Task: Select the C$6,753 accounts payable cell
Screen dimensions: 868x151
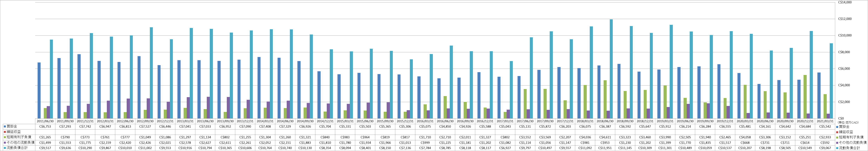Action: point(45,126)
